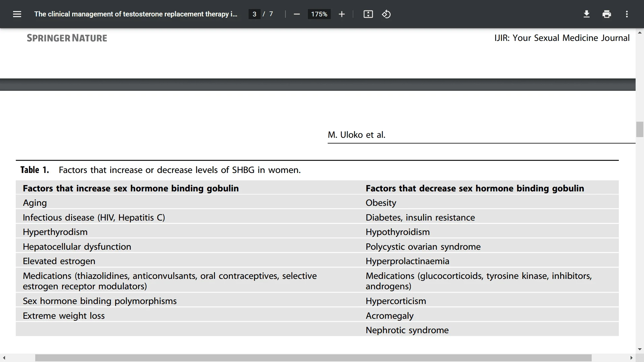Click the zoom out minus button
Viewport: 644px width, 362px height.
(x=297, y=14)
